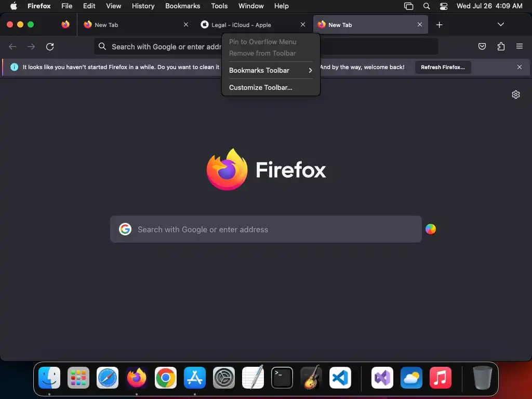Open the View menu
This screenshot has width=532, height=399.
[x=113, y=6]
